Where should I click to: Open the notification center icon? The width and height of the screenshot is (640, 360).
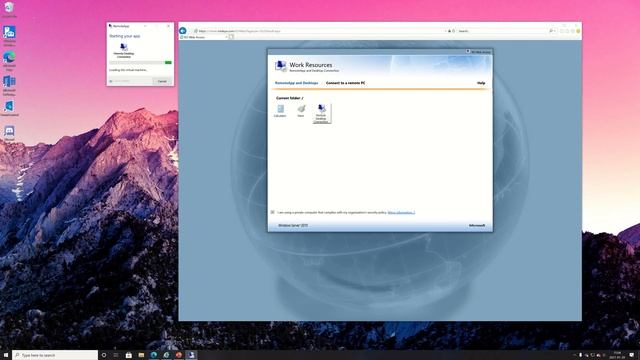click(632, 355)
